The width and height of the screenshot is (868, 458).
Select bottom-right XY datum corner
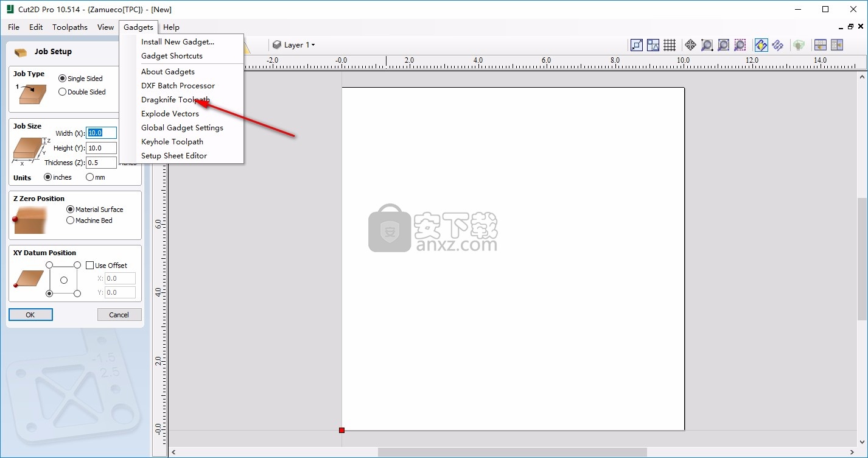(x=77, y=294)
